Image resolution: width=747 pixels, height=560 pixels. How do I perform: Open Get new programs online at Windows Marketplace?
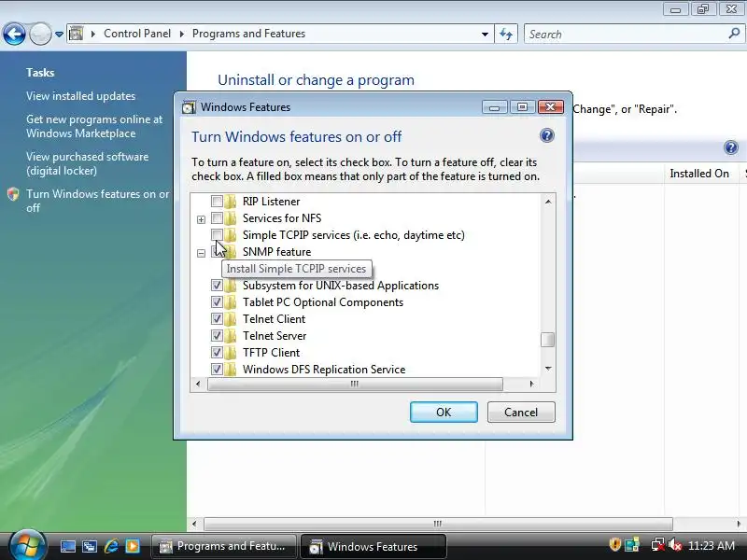pyautogui.click(x=94, y=126)
